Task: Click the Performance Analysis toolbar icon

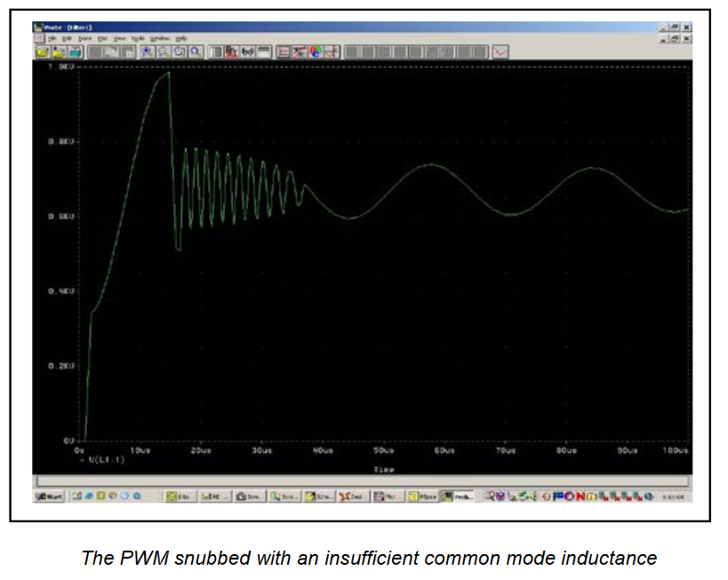Action: [247, 52]
